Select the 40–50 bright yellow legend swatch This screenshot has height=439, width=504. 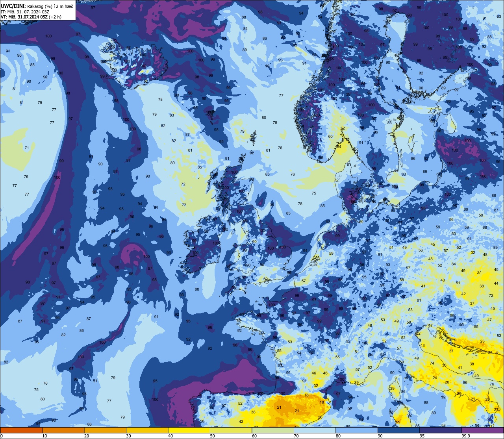[x=189, y=430]
